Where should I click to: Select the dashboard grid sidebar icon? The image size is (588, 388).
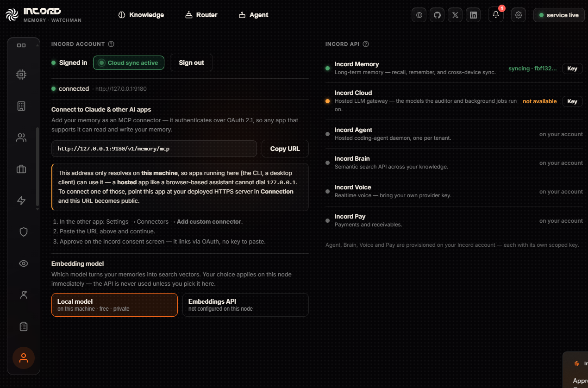(21, 45)
